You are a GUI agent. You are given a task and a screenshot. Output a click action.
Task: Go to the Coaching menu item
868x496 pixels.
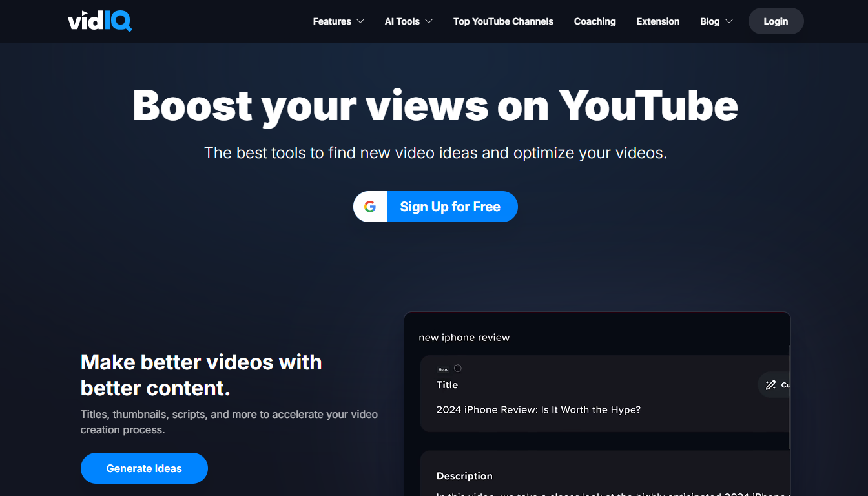pos(595,21)
